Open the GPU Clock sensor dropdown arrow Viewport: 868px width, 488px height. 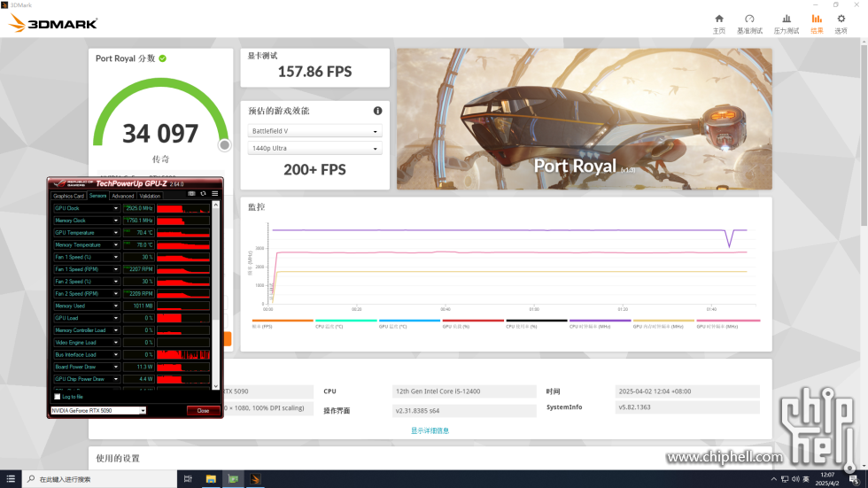coord(116,208)
